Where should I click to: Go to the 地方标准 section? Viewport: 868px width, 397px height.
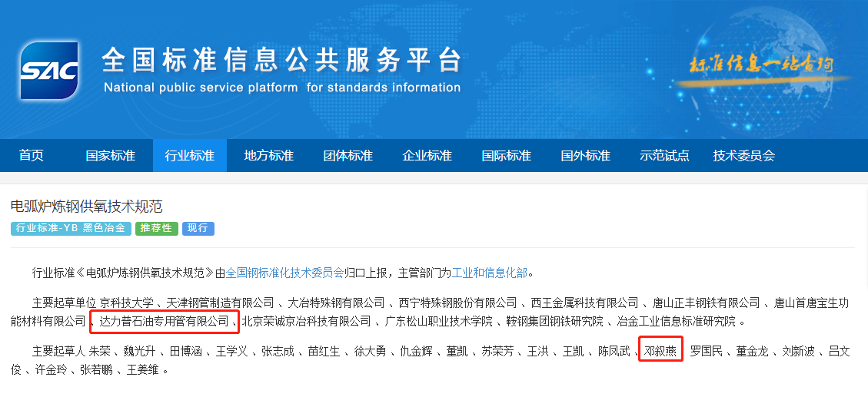point(268,156)
